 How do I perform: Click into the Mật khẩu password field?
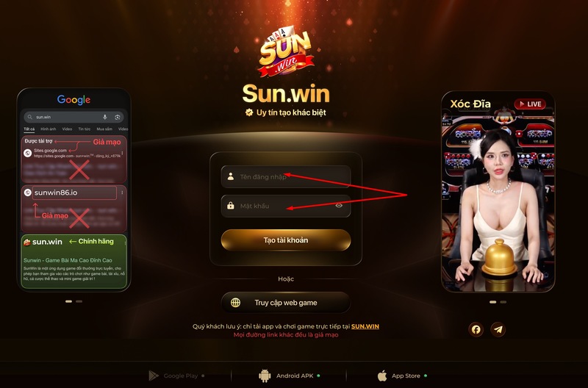[286, 206]
